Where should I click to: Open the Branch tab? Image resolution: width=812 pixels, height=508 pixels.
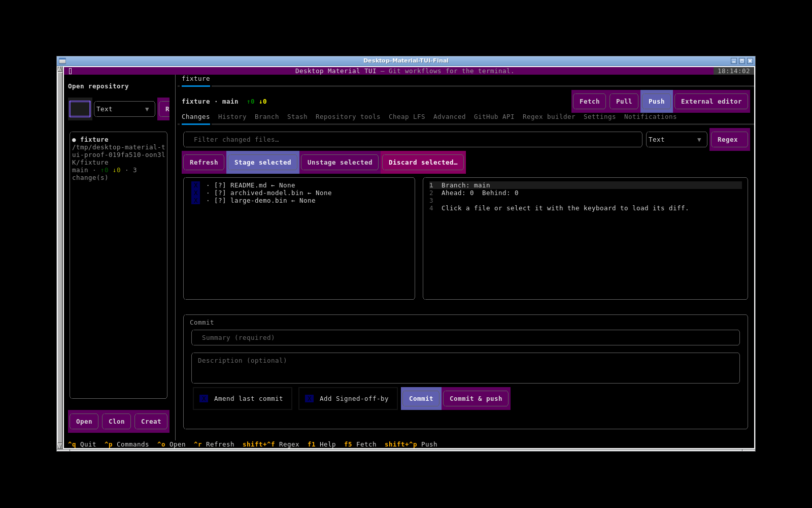click(267, 117)
